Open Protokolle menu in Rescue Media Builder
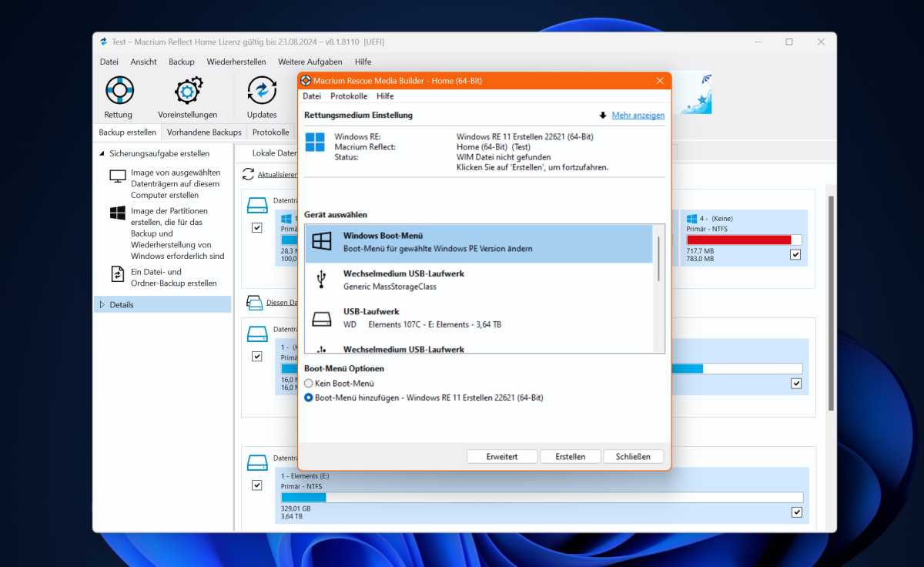Viewport: 924px width, 567px height. (349, 96)
